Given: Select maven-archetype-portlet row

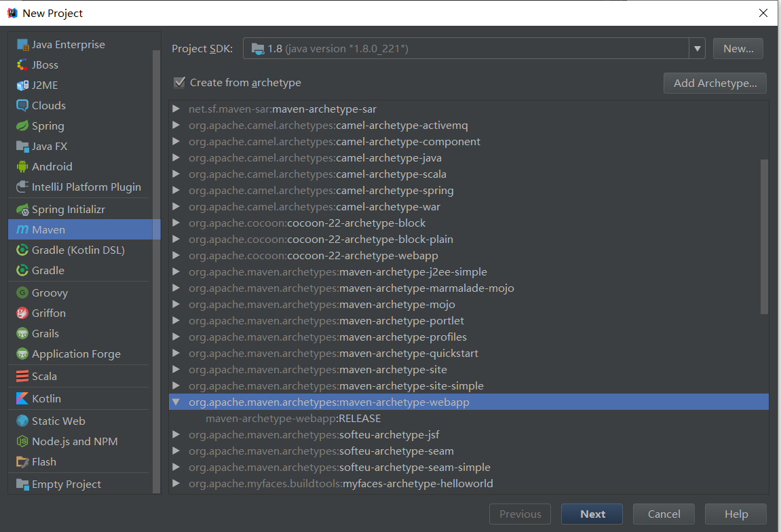Looking at the screenshot, I should [x=468, y=321].
